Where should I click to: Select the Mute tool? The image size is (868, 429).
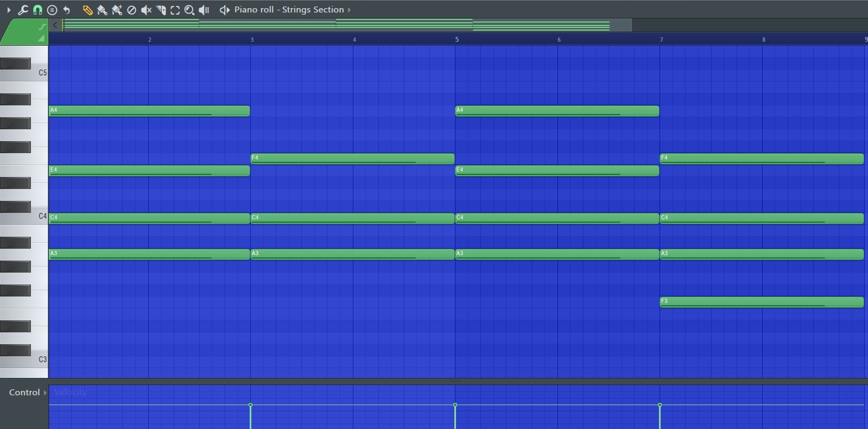(146, 10)
